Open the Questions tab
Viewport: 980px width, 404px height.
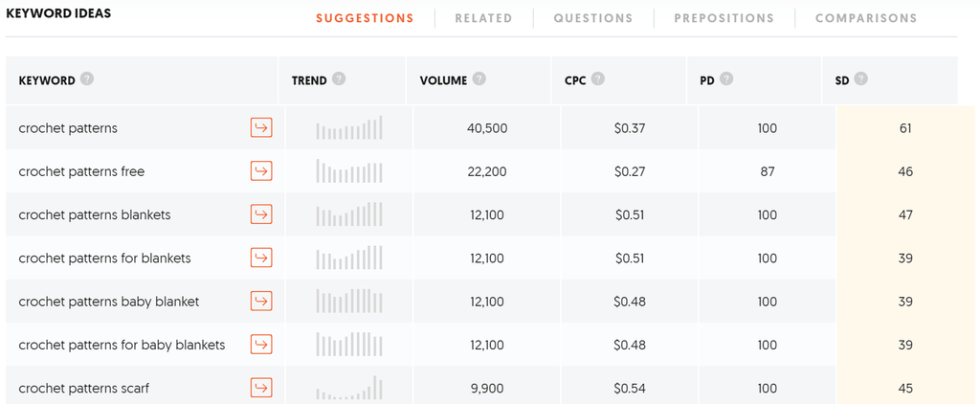point(593,18)
